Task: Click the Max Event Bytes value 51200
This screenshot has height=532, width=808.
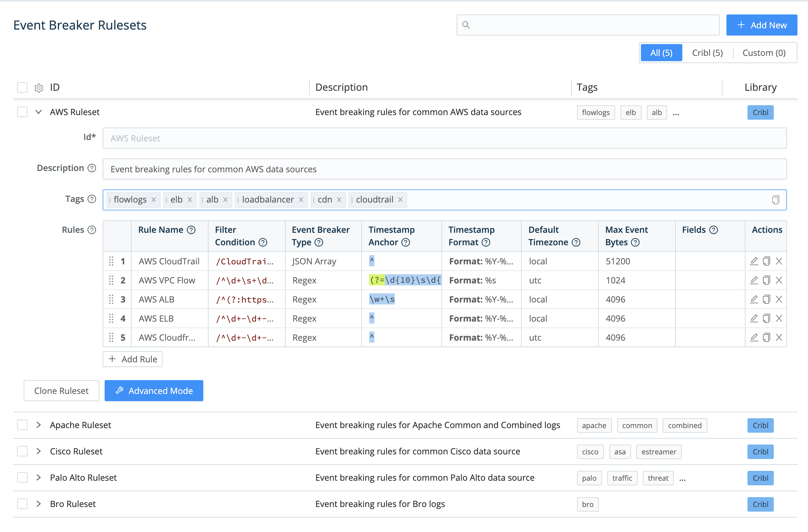Action: pyautogui.click(x=618, y=261)
